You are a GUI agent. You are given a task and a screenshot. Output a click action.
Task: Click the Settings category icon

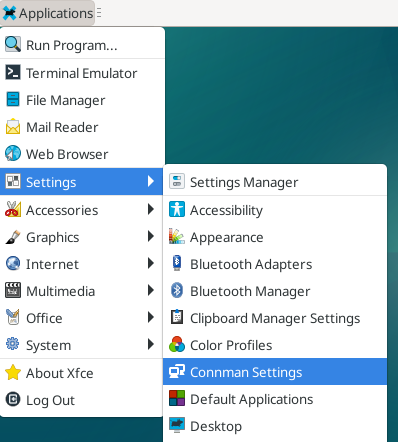(13, 181)
